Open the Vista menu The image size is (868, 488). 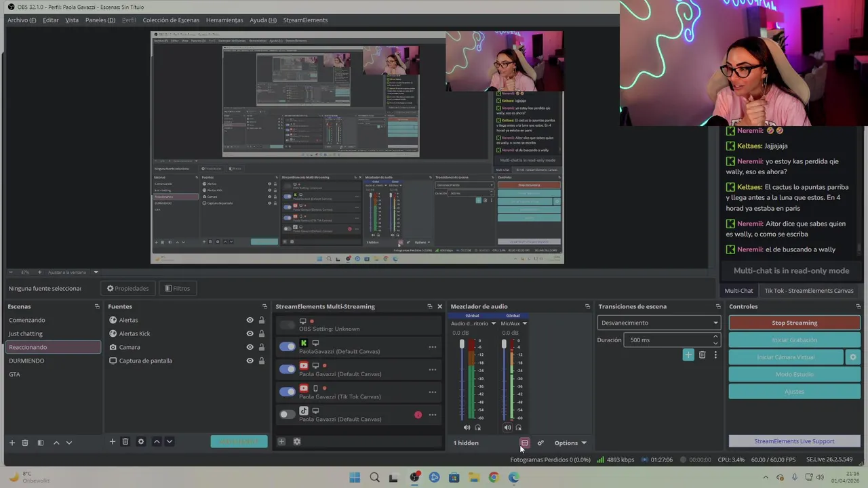72,20
